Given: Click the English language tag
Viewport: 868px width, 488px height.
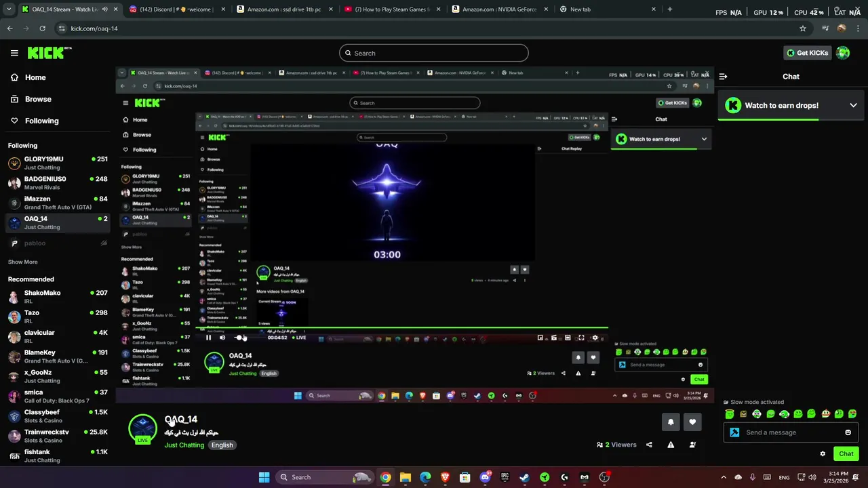Looking at the screenshot, I should click(222, 445).
